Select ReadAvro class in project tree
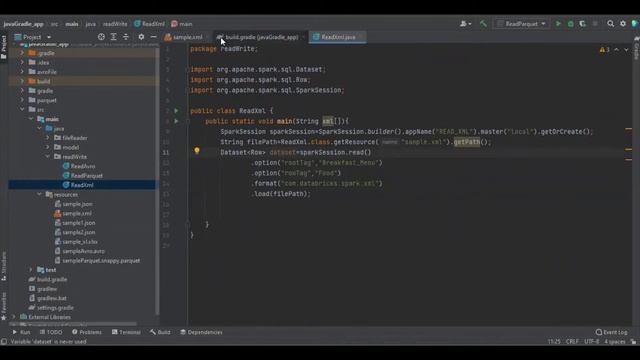Screen dimensions: 640x360 83,166
